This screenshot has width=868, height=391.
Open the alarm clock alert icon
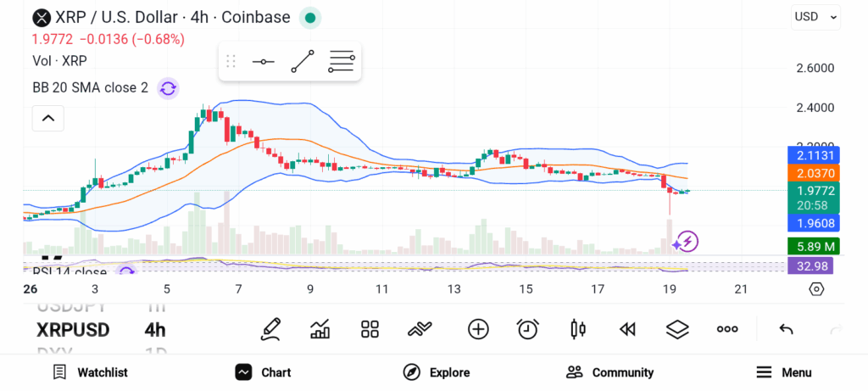click(528, 329)
